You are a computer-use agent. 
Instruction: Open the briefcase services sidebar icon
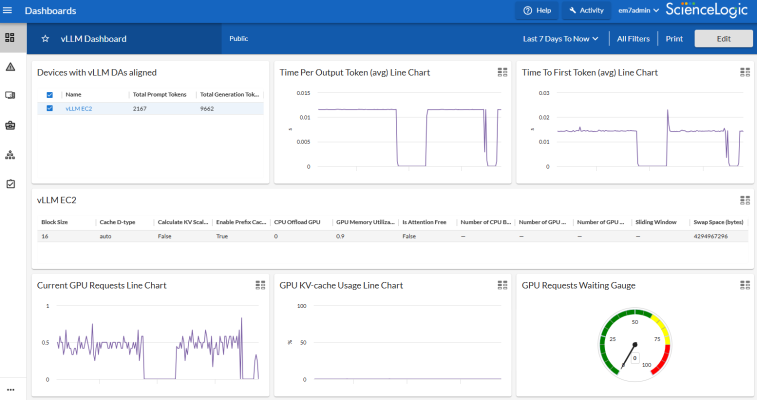tap(10, 125)
